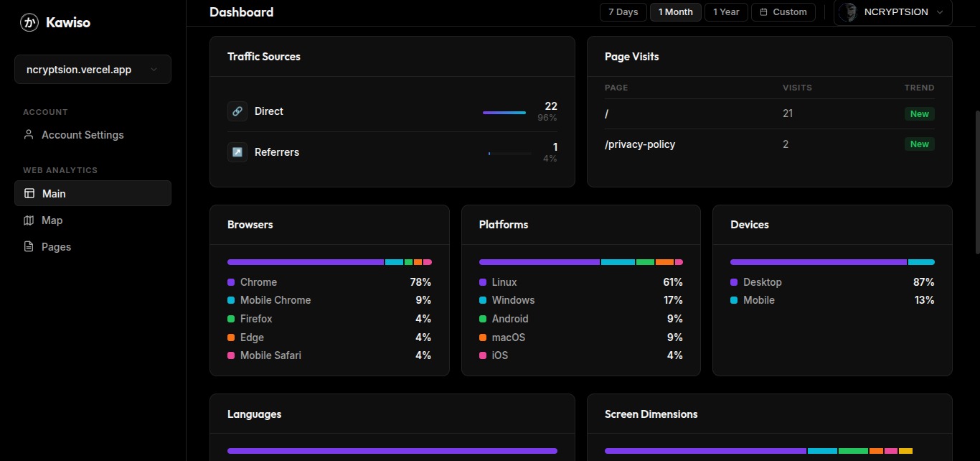Click the Map sidebar icon
Screen dimensions: 980x461
[x=29, y=220]
